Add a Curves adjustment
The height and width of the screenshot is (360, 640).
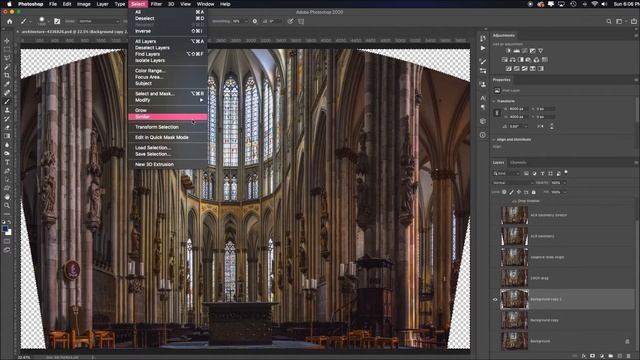pyautogui.click(x=524, y=51)
